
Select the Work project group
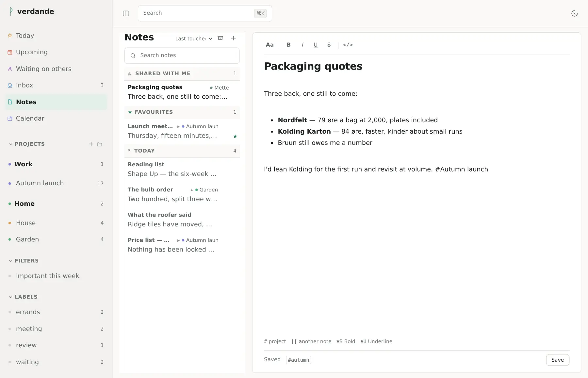pyautogui.click(x=56, y=164)
